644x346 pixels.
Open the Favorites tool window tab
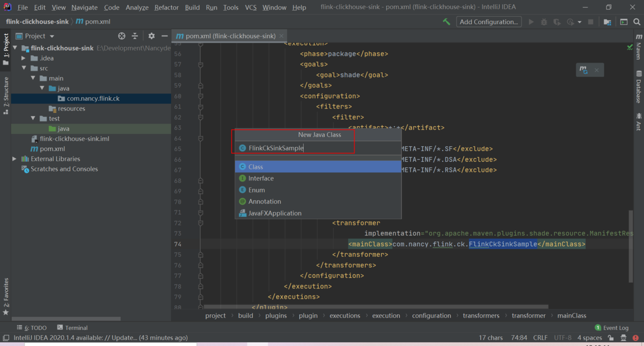[x=5, y=296]
